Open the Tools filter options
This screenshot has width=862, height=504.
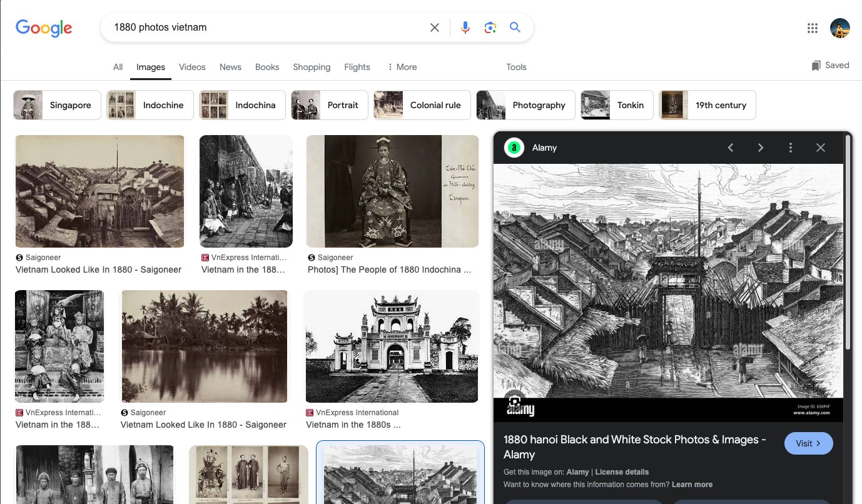(x=516, y=67)
